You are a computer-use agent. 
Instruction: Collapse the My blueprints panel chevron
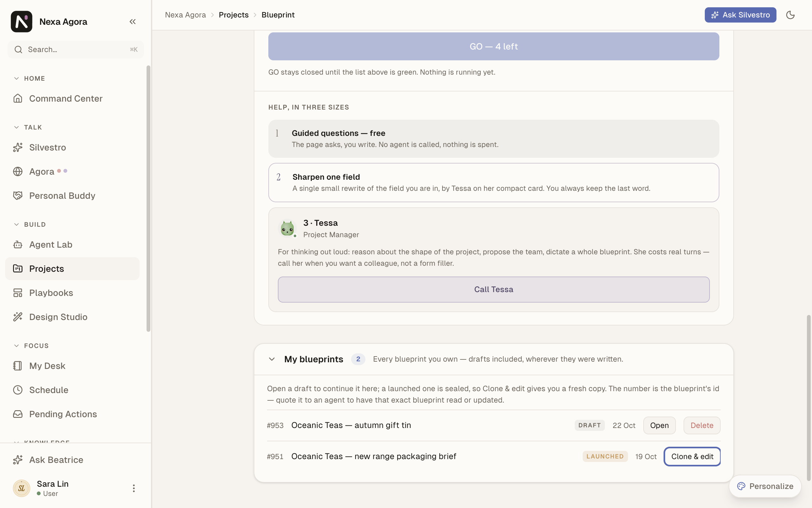point(272,359)
